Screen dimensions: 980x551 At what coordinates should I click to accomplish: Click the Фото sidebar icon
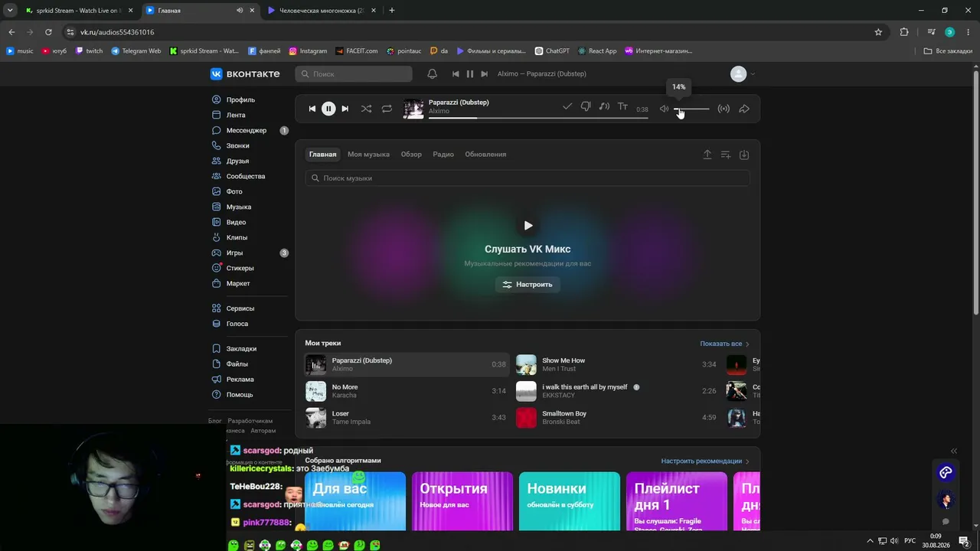pyautogui.click(x=217, y=191)
